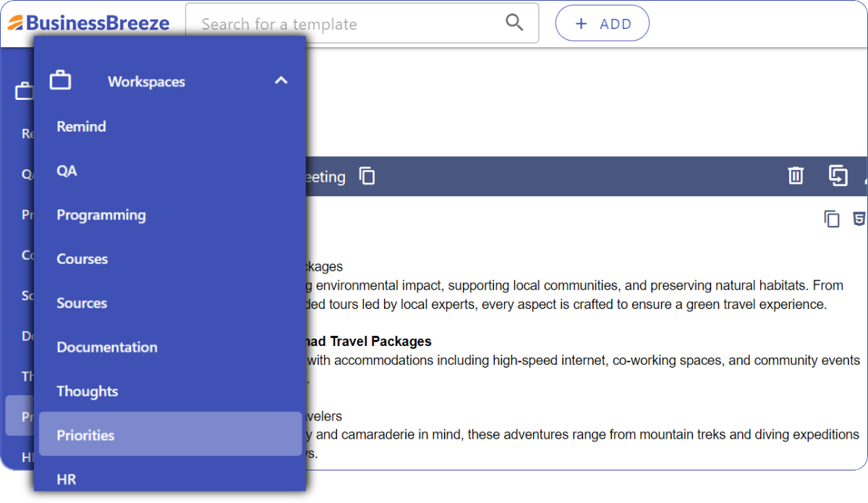Copy the template body content
The width and height of the screenshot is (868, 503).
click(x=832, y=219)
